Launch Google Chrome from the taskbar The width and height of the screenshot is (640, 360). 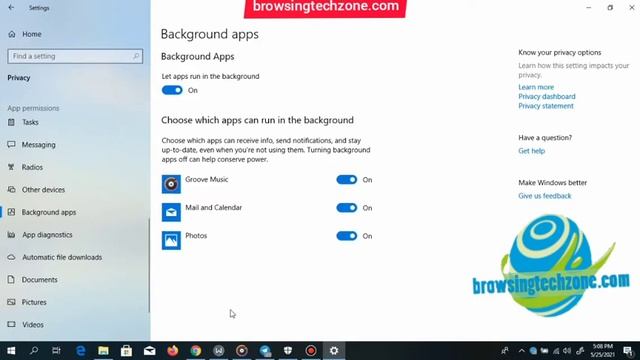point(196,351)
